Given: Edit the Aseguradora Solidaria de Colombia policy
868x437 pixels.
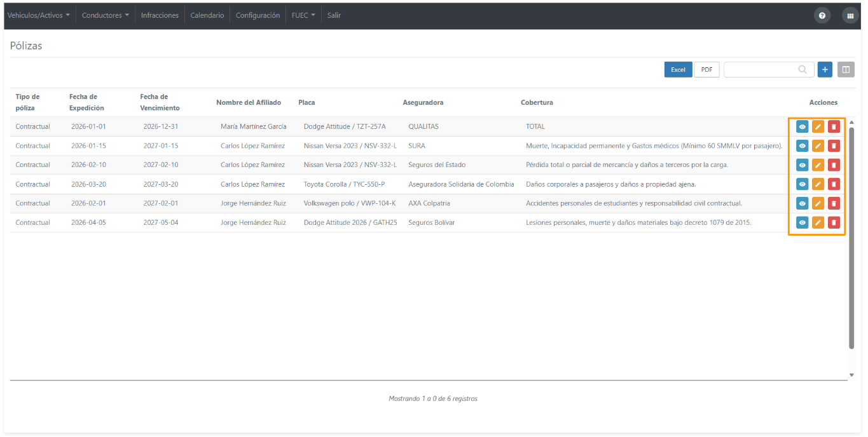Looking at the screenshot, I should (818, 184).
